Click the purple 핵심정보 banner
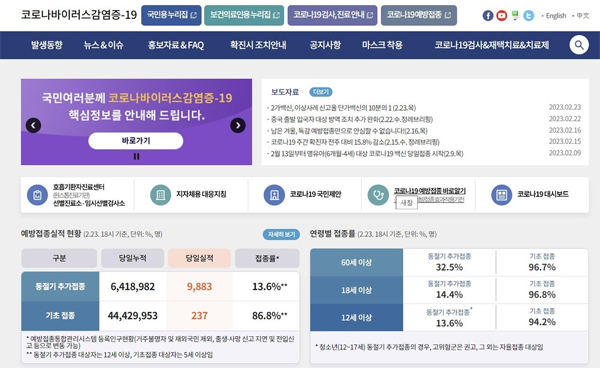The image size is (600, 368). 136,122
